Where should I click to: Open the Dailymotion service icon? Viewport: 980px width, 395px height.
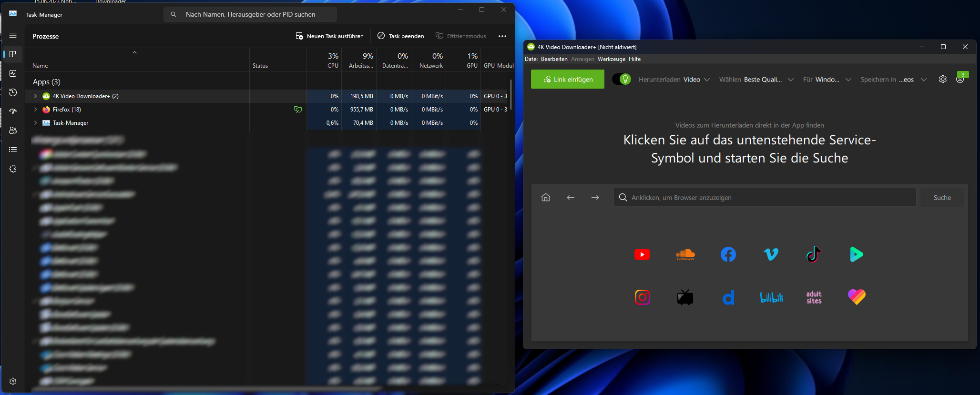coord(728,297)
